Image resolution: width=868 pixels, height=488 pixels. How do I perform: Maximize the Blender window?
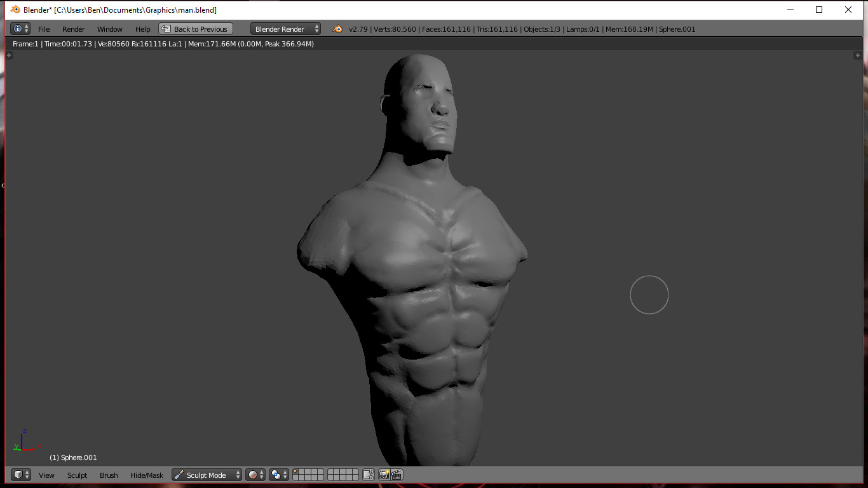tap(819, 10)
